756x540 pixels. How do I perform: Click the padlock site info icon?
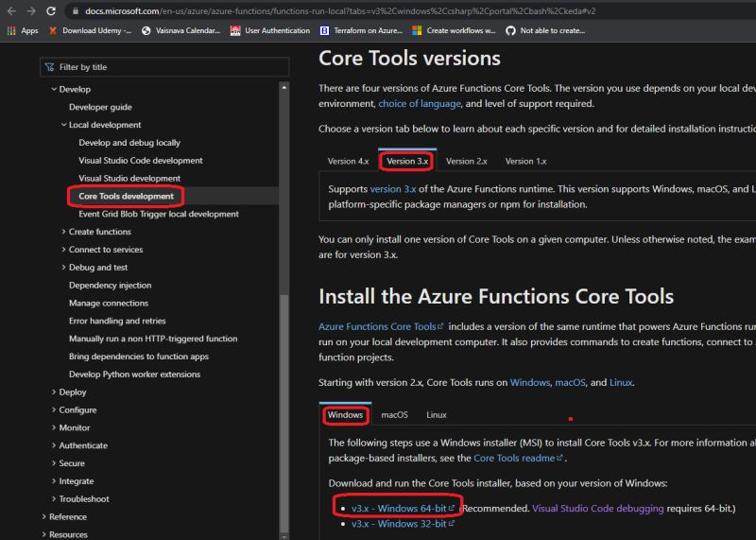(x=76, y=10)
